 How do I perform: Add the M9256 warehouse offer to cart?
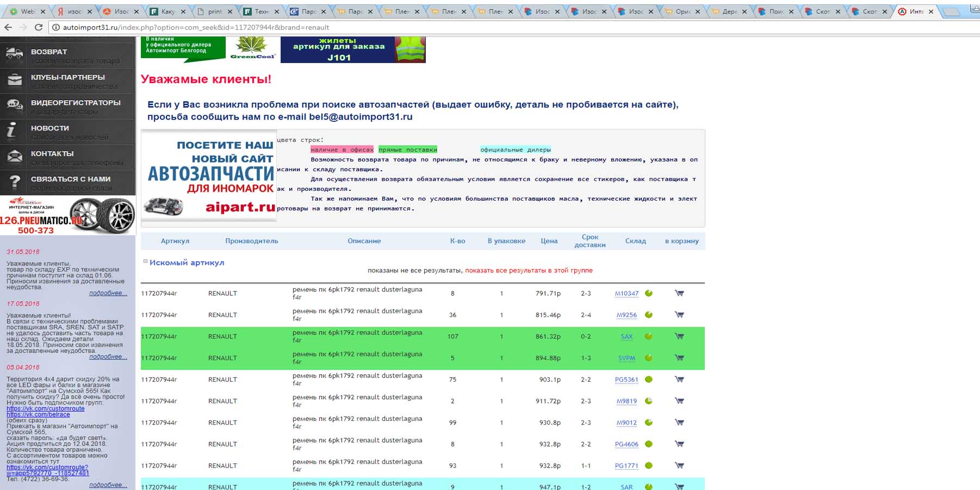pos(679,315)
